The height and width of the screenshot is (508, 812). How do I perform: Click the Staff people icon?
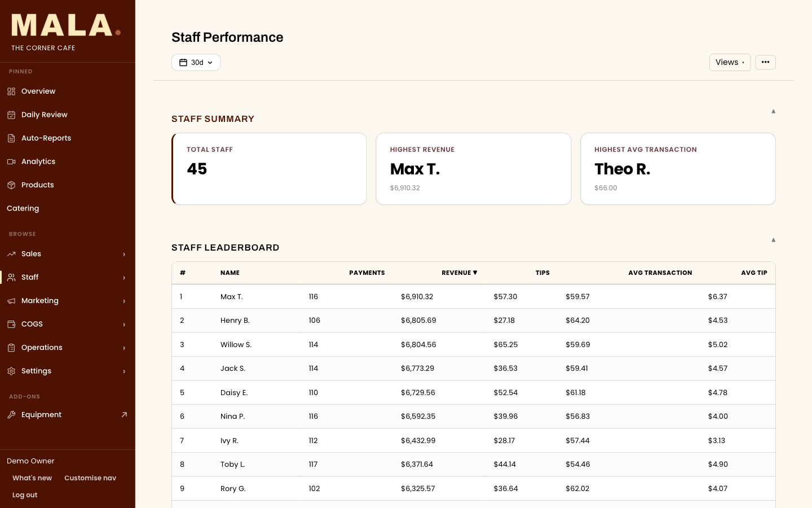11,277
